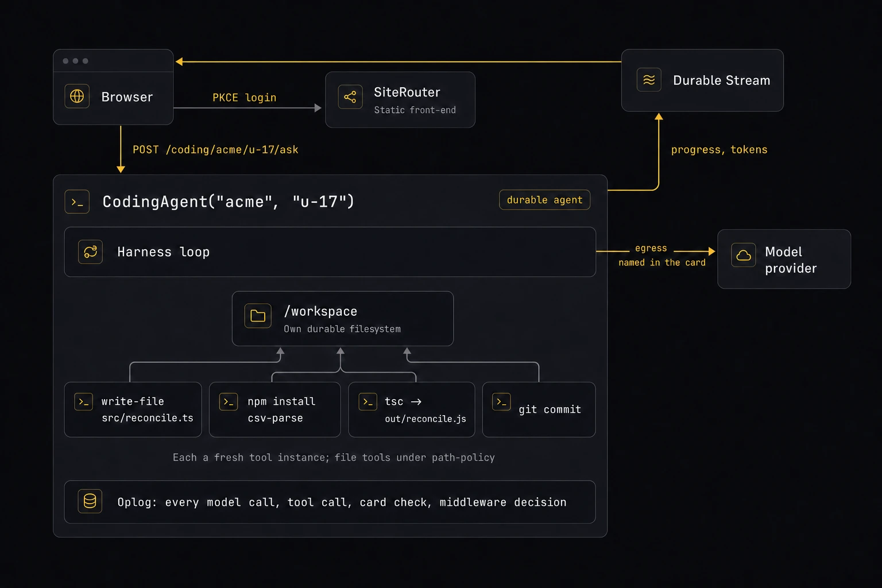
Task: Click the npm install label
Action: coord(281,401)
